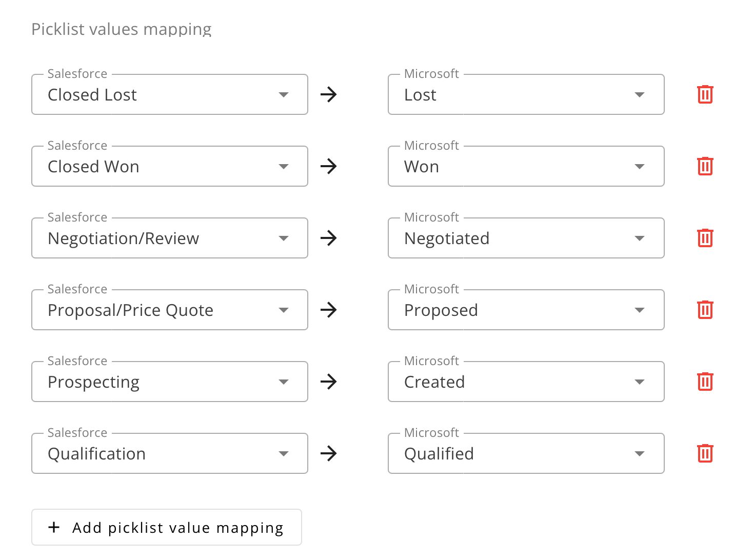Screen dimensions: 754x560
Task: Open the Salesforce Prospecting dropdown
Action: pyautogui.click(x=283, y=382)
